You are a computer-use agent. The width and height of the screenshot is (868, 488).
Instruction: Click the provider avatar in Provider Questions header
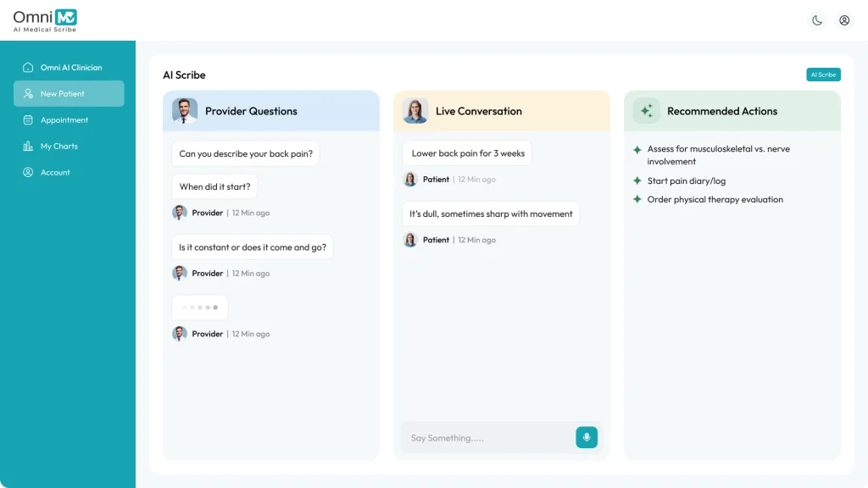point(186,110)
